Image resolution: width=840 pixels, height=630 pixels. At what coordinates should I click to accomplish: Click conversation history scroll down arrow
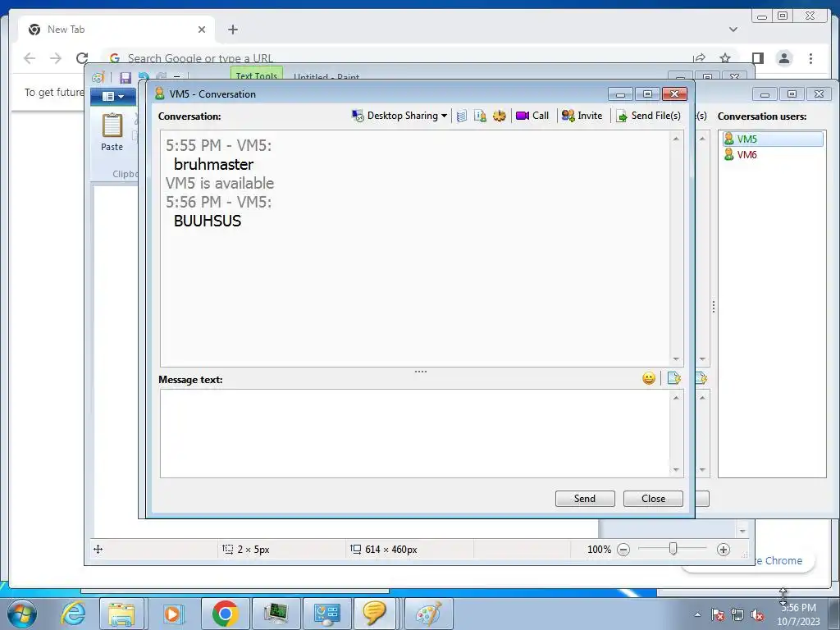tap(676, 359)
